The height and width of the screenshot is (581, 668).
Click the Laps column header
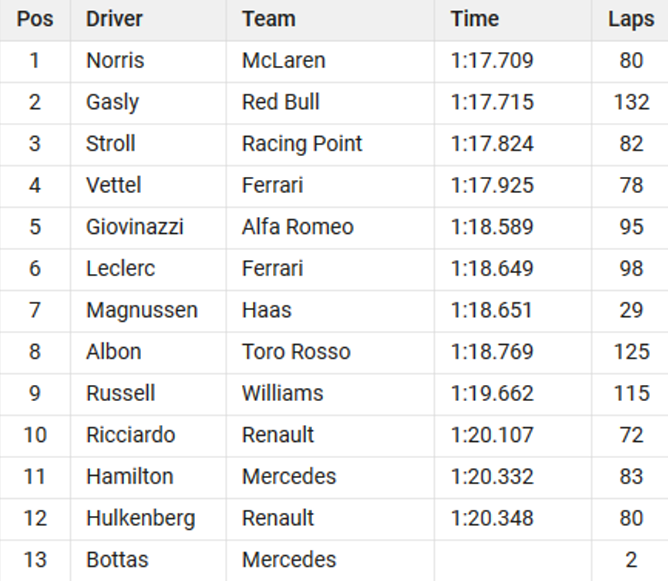click(630, 19)
